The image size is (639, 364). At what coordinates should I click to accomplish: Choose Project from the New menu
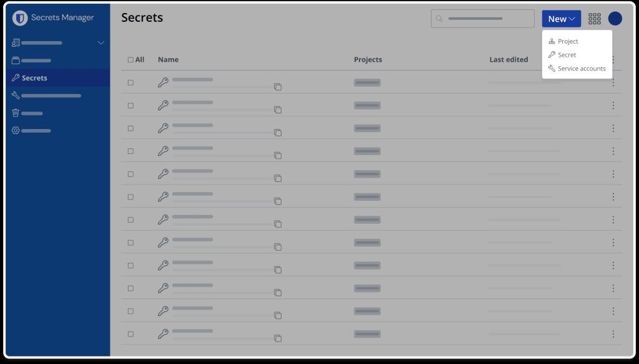[567, 41]
